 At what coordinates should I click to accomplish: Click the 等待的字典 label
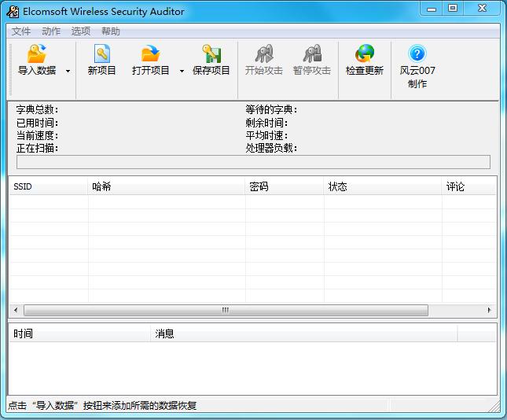click(271, 109)
